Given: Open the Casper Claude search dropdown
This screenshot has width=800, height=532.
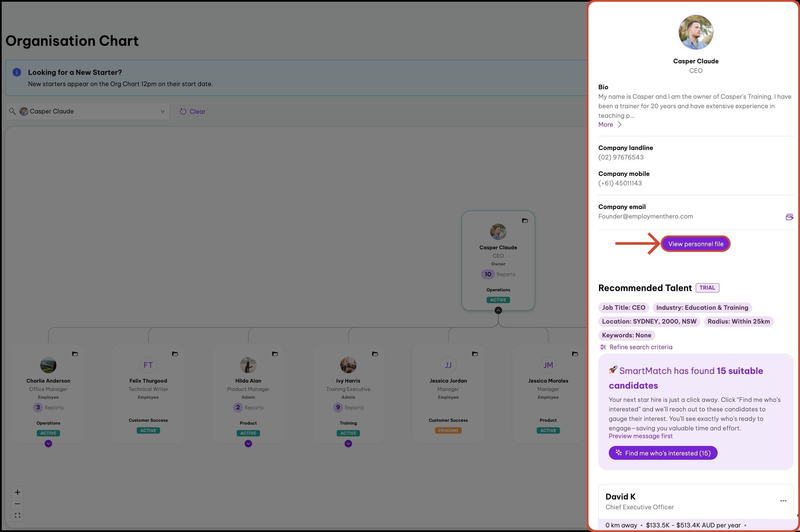Looking at the screenshot, I should [x=162, y=111].
